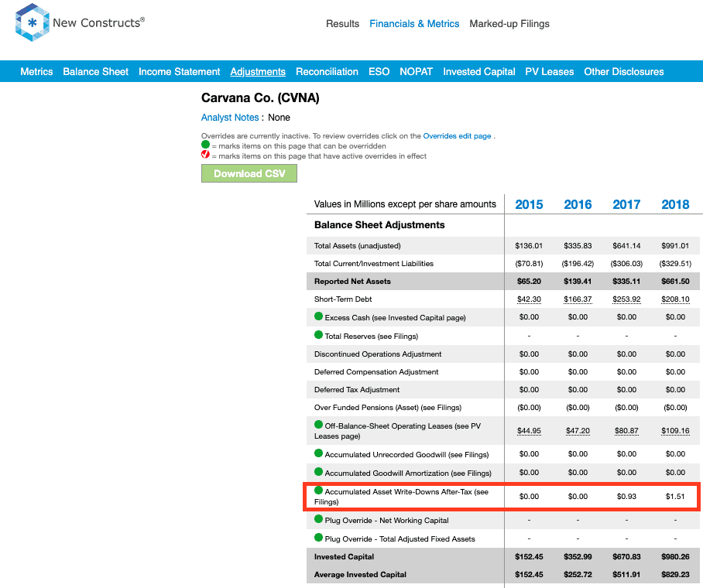The width and height of the screenshot is (703, 588).
Task: Open the Invested Capital page
Action: point(478,72)
